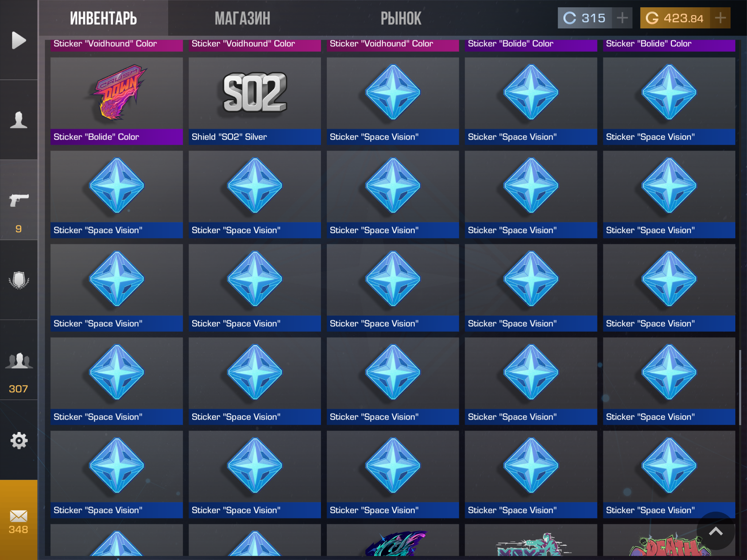Click the gold balance showing 423.84
747x560 pixels.
tap(675, 18)
